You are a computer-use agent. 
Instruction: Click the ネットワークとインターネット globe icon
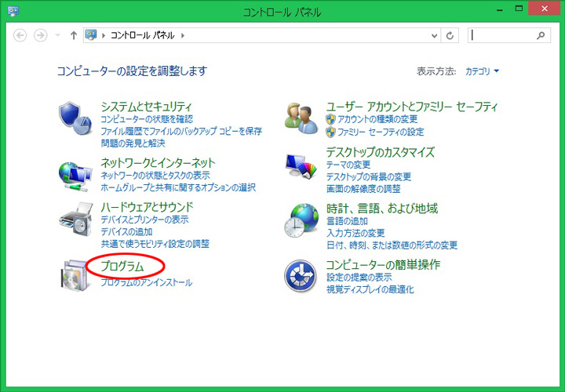pos(75,176)
